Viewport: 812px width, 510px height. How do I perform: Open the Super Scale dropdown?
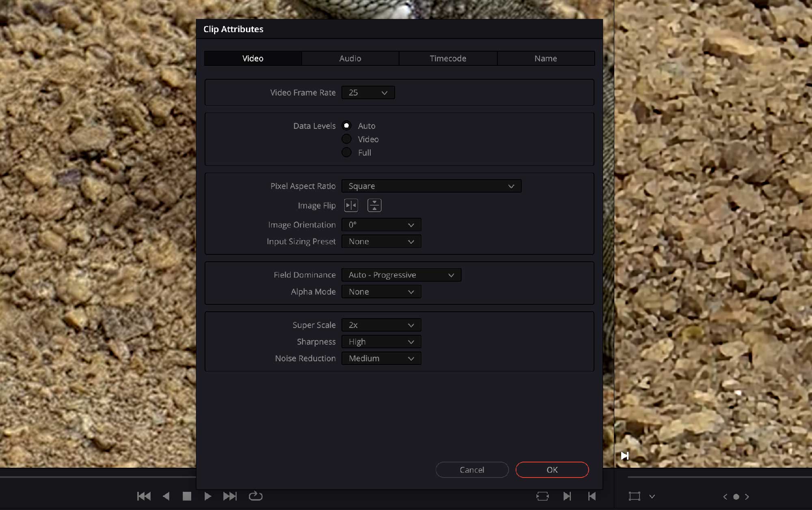point(381,325)
